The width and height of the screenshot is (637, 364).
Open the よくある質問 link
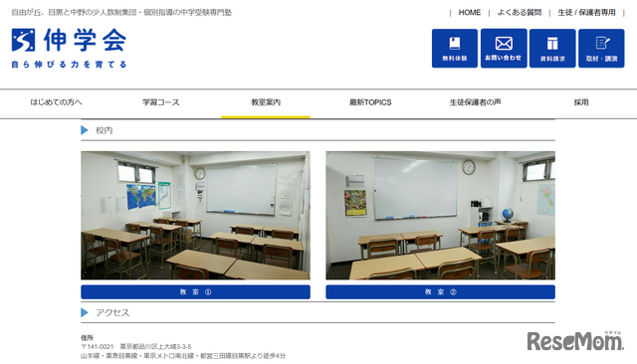[x=520, y=13]
